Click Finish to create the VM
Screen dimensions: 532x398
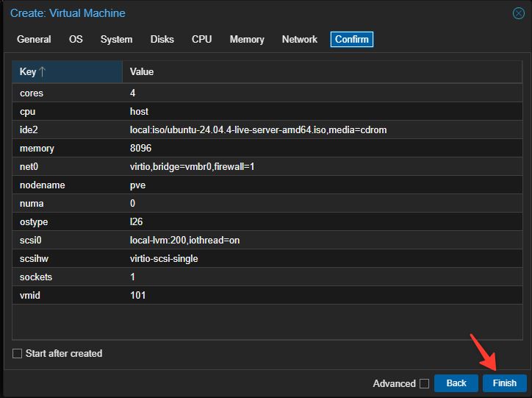click(505, 383)
